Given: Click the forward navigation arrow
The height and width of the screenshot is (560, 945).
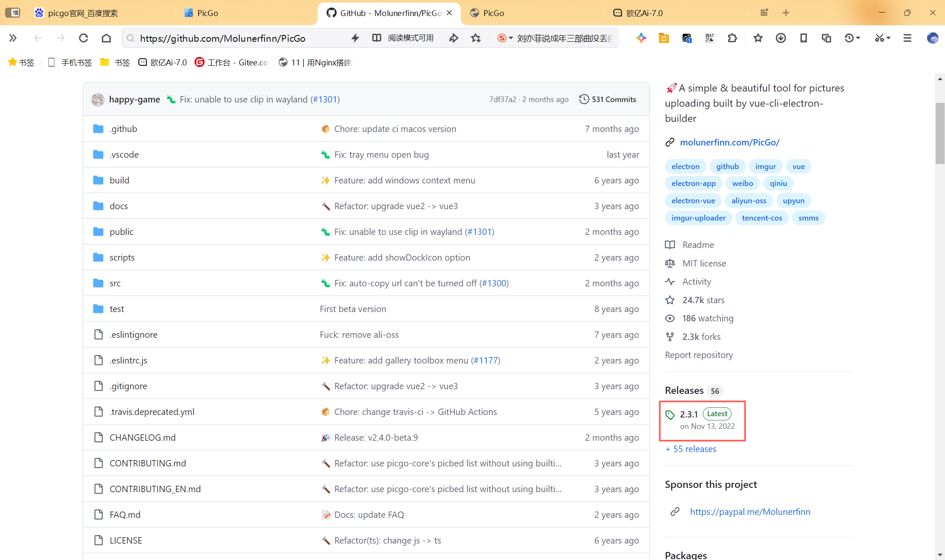Looking at the screenshot, I should pos(61,38).
